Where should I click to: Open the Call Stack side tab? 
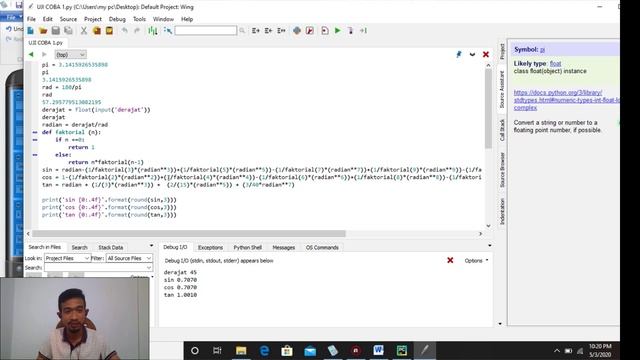pos(502,130)
